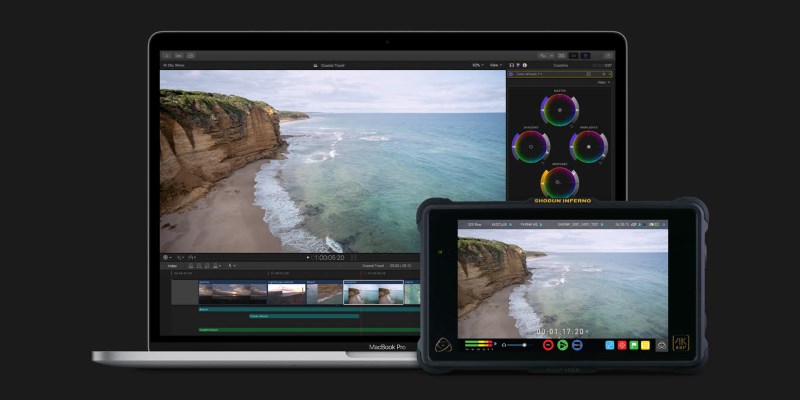Image resolution: width=800 pixels, height=400 pixels.
Task: Click the Shadows color wheel
Action: point(530,147)
